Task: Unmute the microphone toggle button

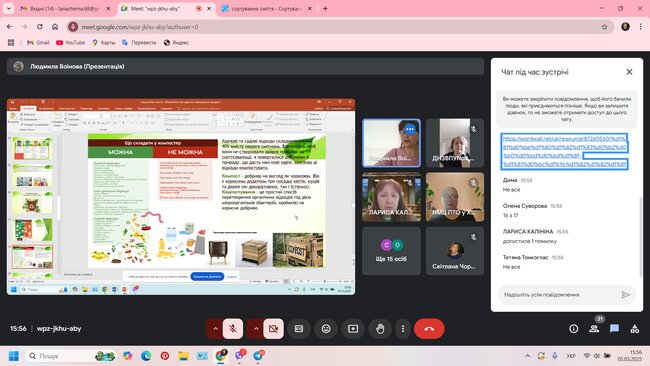Action: pos(233,329)
